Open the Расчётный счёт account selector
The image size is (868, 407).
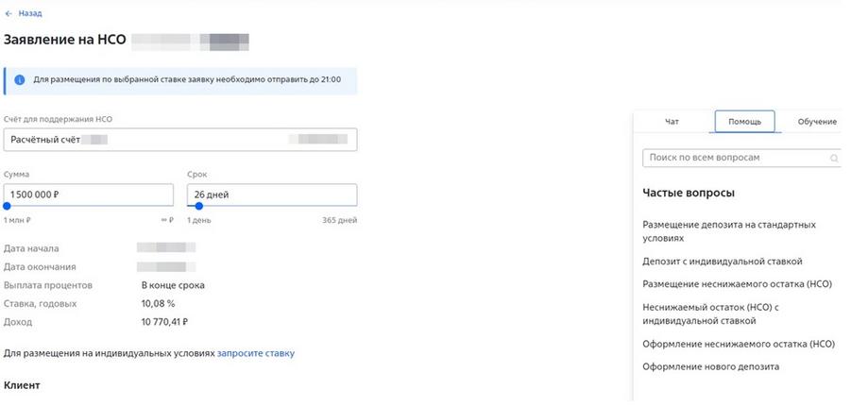pyautogui.click(x=179, y=140)
